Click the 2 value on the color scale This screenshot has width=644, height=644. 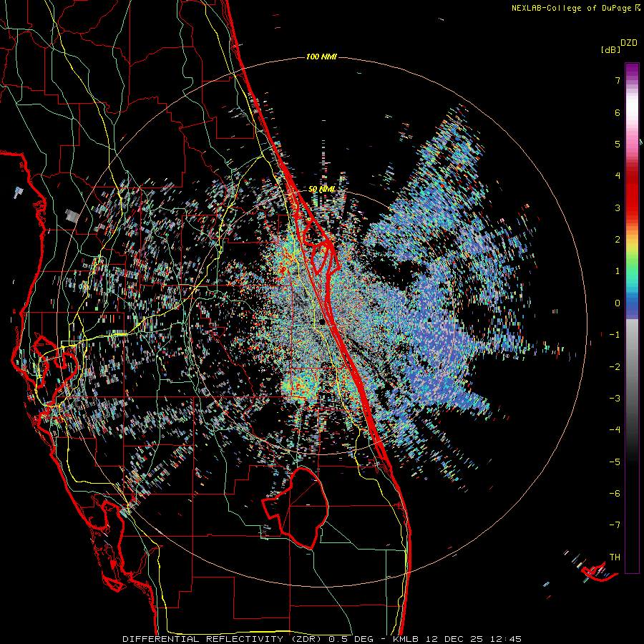click(618, 240)
